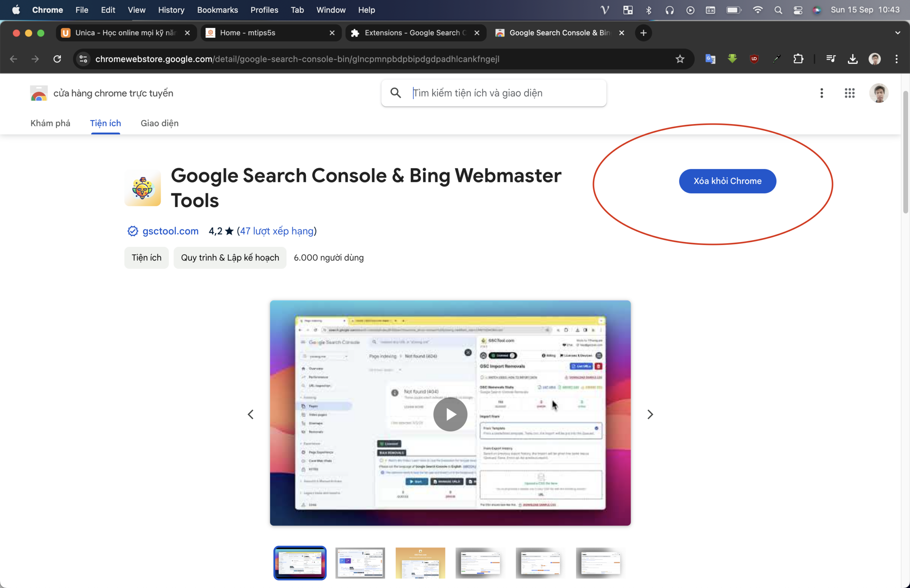910x588 pixels.
Task: Click Xóa khỏi Chrome button
Action: (727, 181)
